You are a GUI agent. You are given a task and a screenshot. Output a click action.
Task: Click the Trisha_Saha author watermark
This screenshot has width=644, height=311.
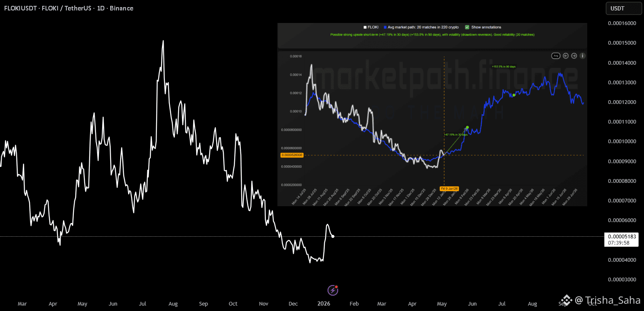[600, 300]
